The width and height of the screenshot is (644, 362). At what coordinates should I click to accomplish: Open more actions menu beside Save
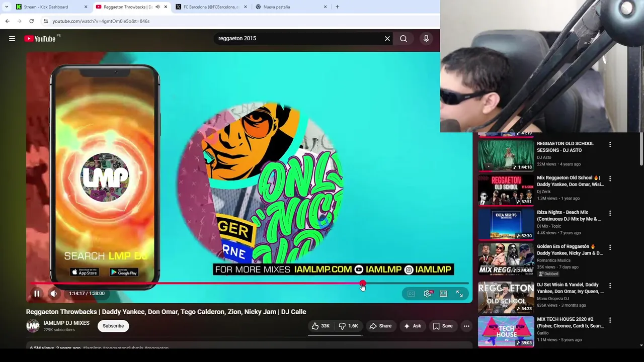(x=466, y=326)
